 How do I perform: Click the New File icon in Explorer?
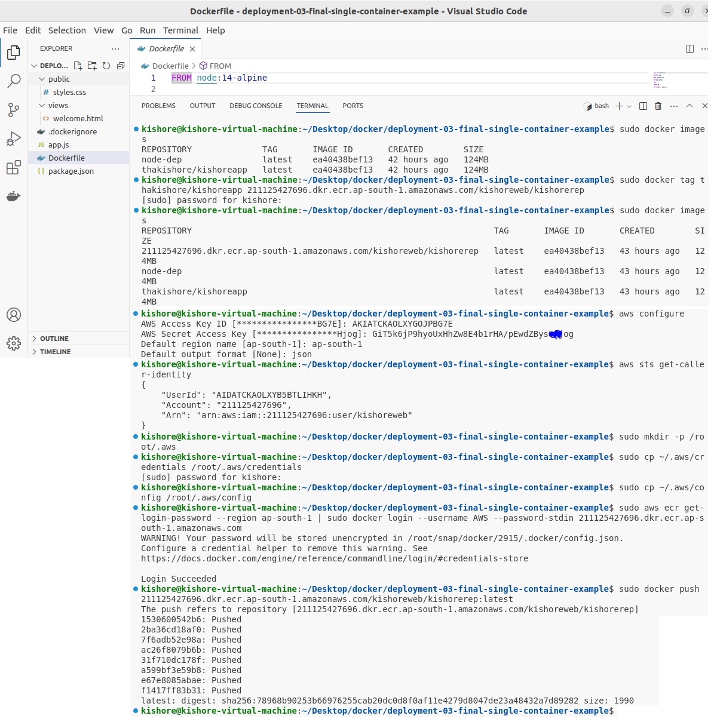click(x=78, y=66)
